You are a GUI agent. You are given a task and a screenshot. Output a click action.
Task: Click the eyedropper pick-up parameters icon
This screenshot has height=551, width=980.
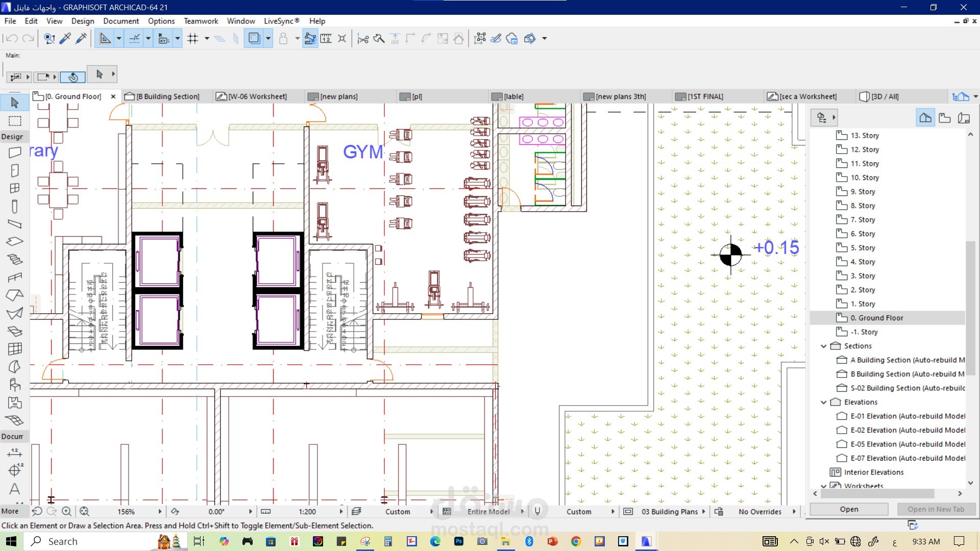(x=65, y=39)
